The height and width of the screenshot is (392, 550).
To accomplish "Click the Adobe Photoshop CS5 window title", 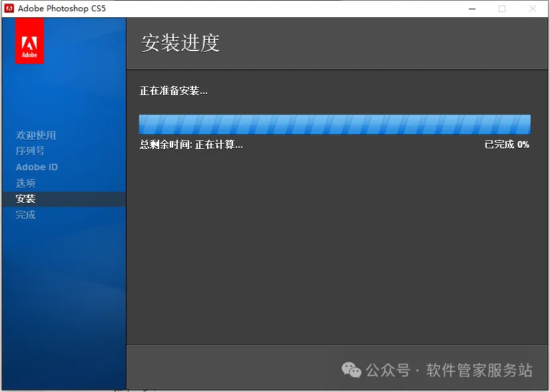I will pyautogui.click(x=62, y=9).
